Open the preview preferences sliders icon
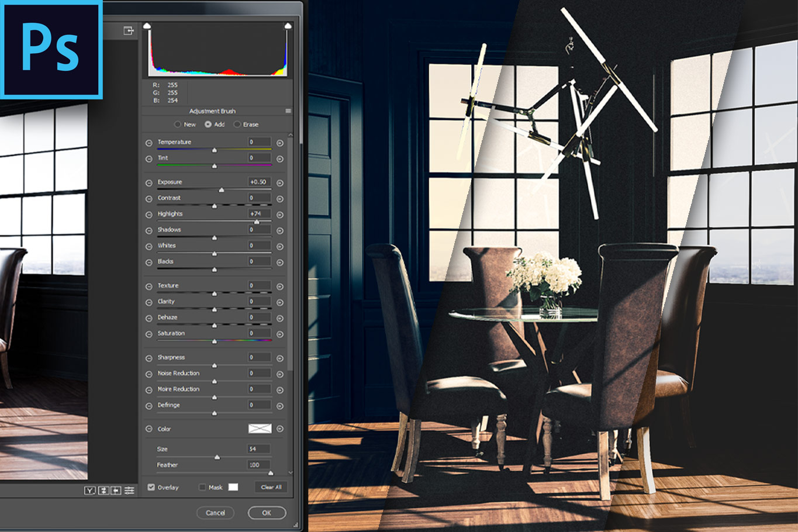The width and height of the screenshot is (798, 532). tap(129, 490)
